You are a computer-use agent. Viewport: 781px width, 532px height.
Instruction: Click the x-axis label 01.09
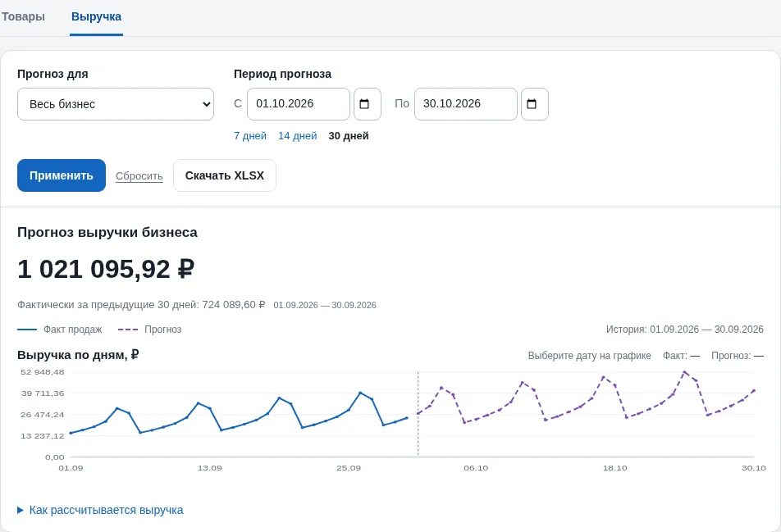coord(71,468)
